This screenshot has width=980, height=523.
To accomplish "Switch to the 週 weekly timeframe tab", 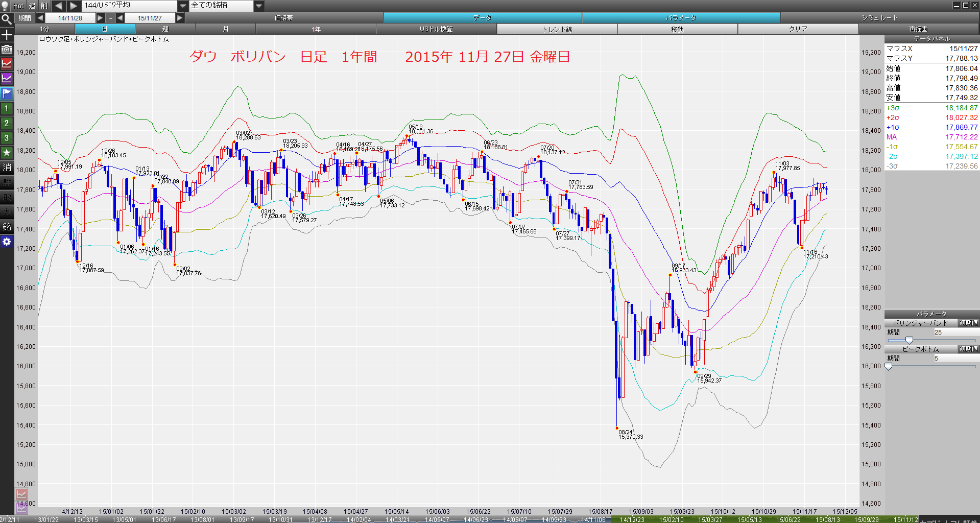I will tap(165, 29).
